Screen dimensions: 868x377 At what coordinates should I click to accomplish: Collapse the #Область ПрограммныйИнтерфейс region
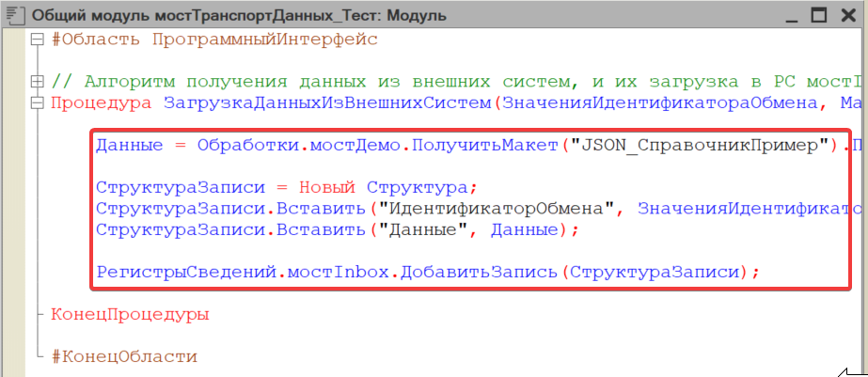pos(37,39)
